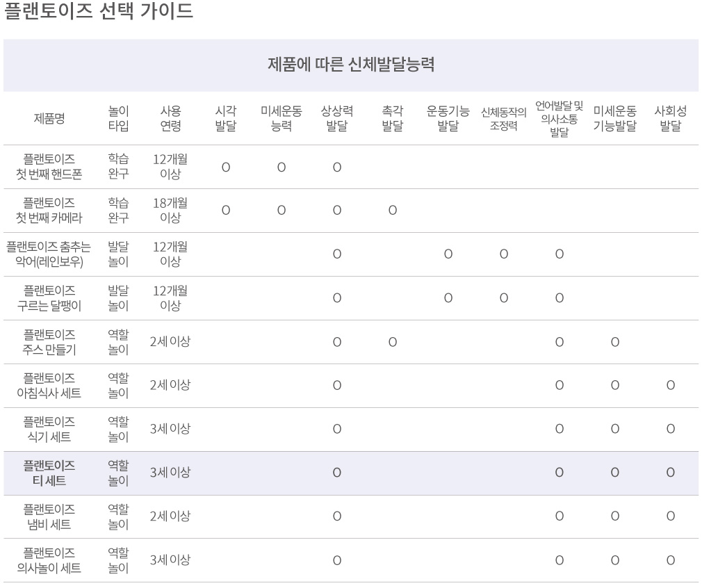Click 미세운동 능력 mark in 핸드폰 row
The height and width of the screenshot is (588, 702).
click(x=281, y=168)
